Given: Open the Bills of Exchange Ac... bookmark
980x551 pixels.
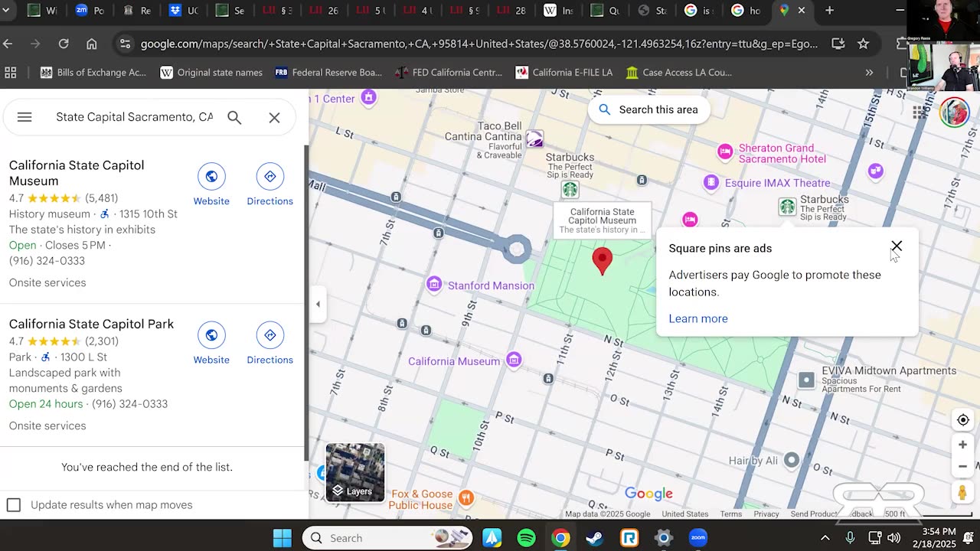Looking at the screenshot, I should coord(93,73).
